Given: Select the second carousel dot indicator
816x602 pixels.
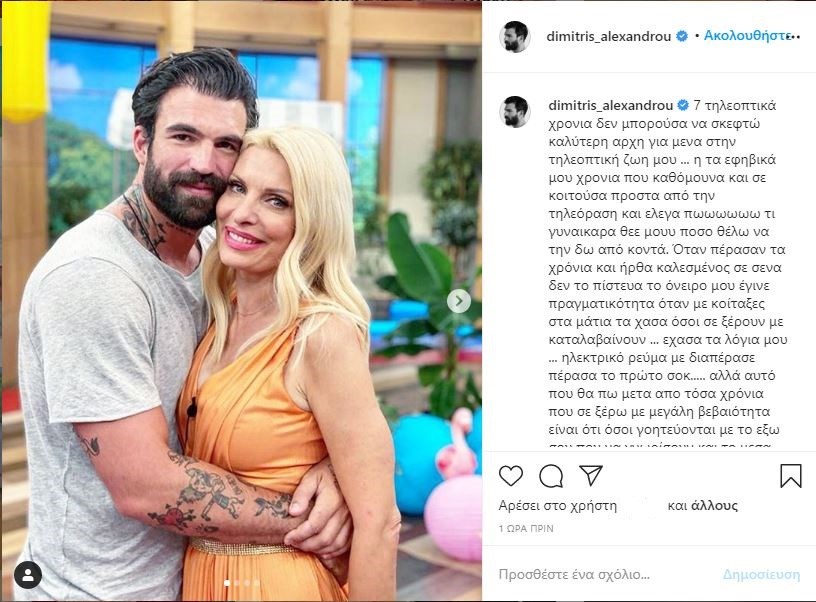Looking at the screenshot, I should tap(237, 583).
